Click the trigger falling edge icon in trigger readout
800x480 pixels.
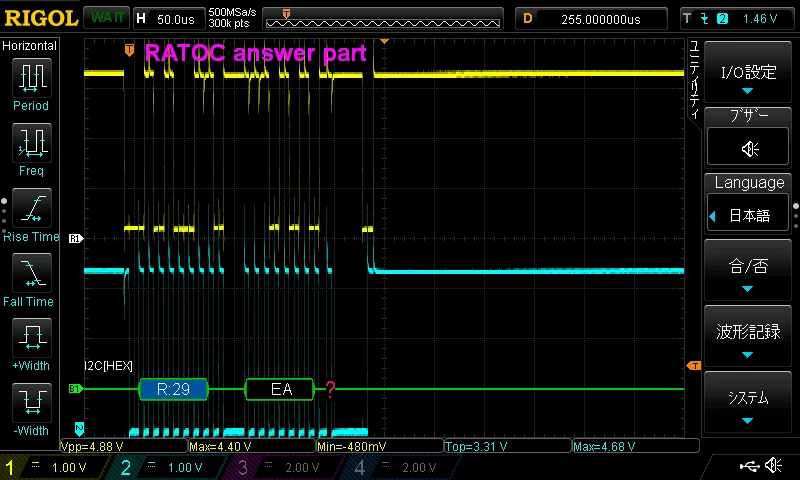(705, 19)
